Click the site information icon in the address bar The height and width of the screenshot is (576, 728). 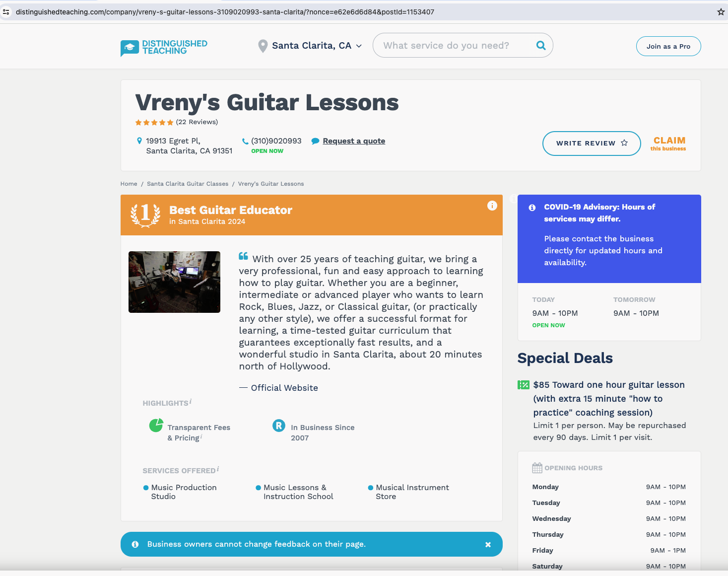pyautogui.click(x=6, y=12)
